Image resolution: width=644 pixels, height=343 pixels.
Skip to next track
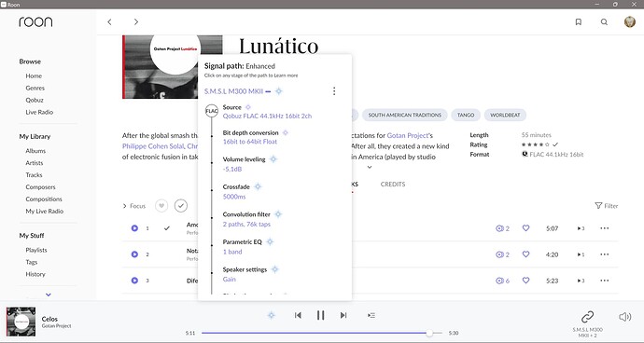343,315
